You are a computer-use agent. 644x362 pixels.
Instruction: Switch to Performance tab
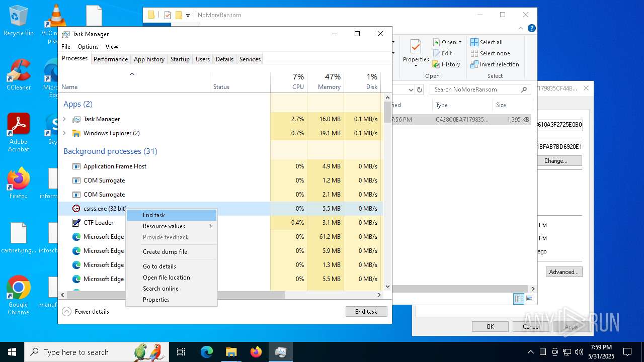[x=111, y=59]
